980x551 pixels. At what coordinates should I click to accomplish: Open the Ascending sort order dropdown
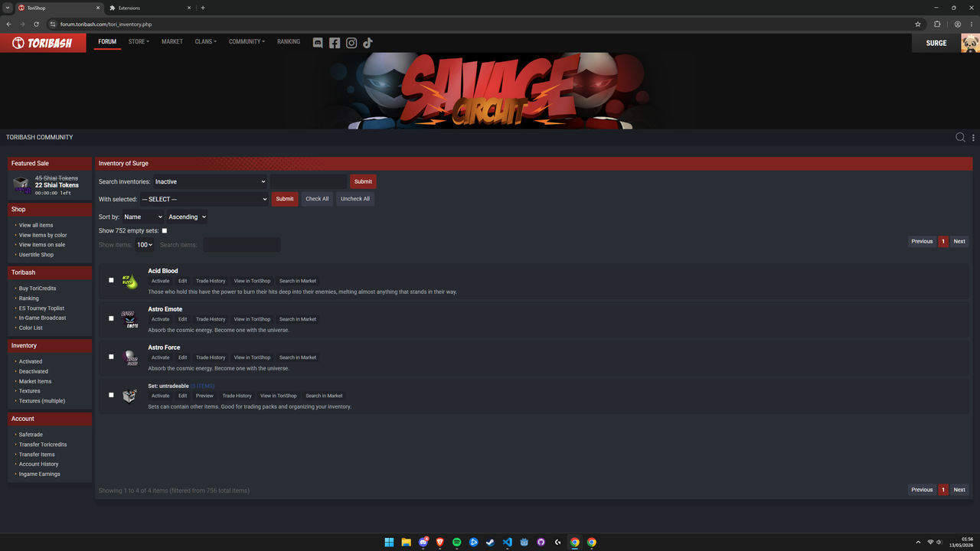click(187, 217)
